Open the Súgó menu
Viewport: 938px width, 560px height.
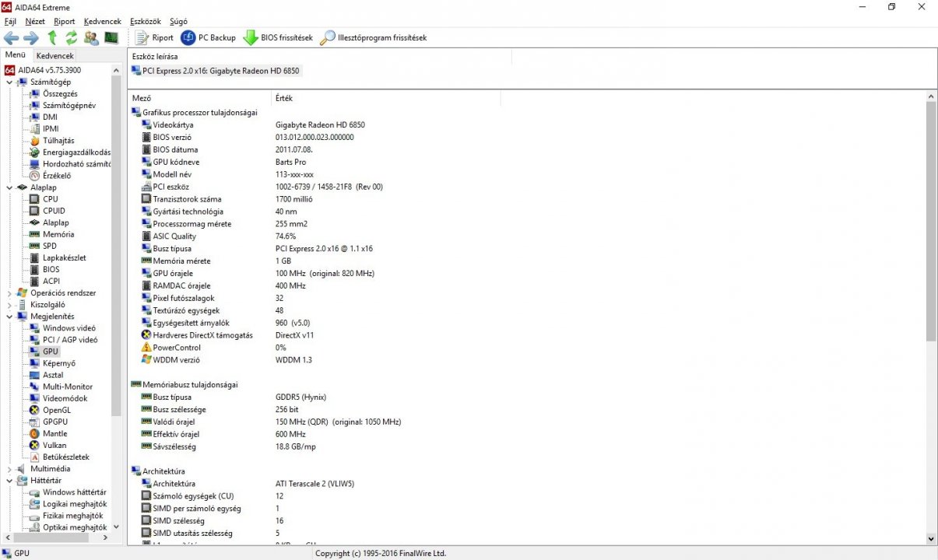click(178, 21)
